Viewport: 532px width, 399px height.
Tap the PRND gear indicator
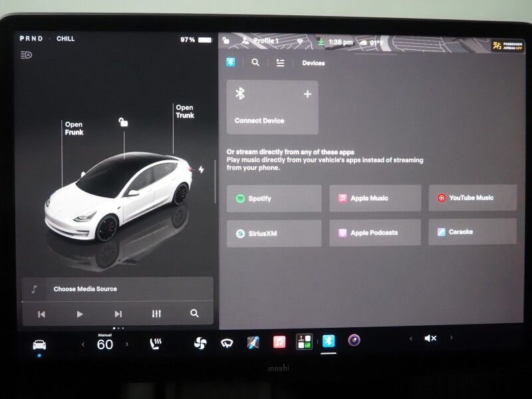point(31,39)
